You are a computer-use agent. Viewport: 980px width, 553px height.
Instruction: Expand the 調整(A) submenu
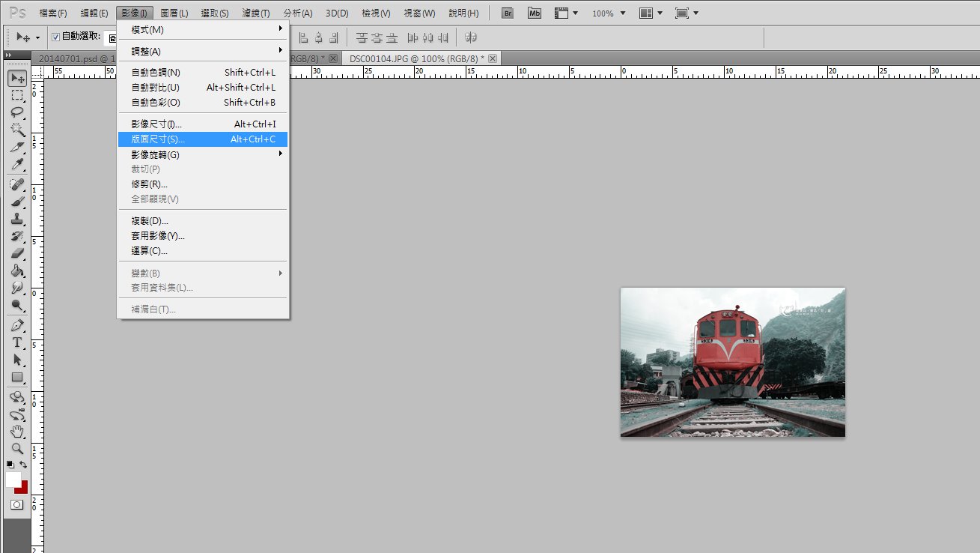202,51
